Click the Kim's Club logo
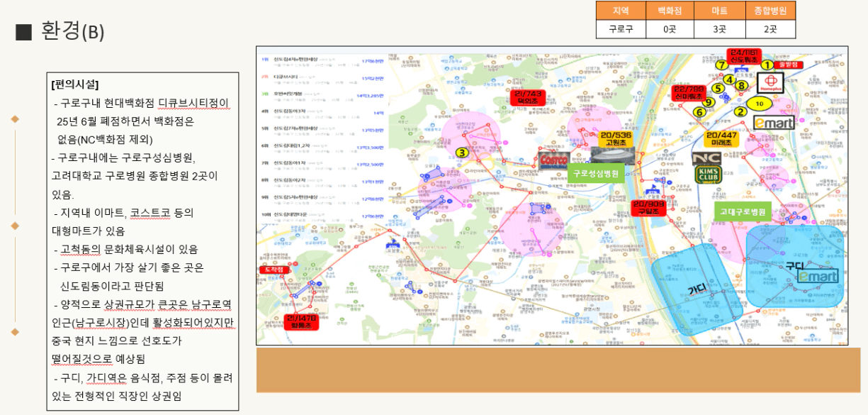868x415 pixels. pyautogui.click(x=707, y=175)
